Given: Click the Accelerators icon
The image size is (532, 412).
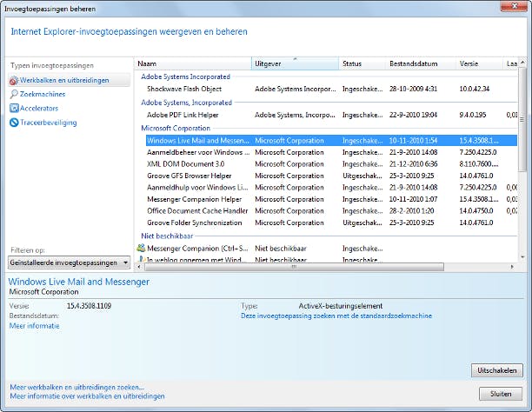Looking at the screenshot, I should coord(14,109).
